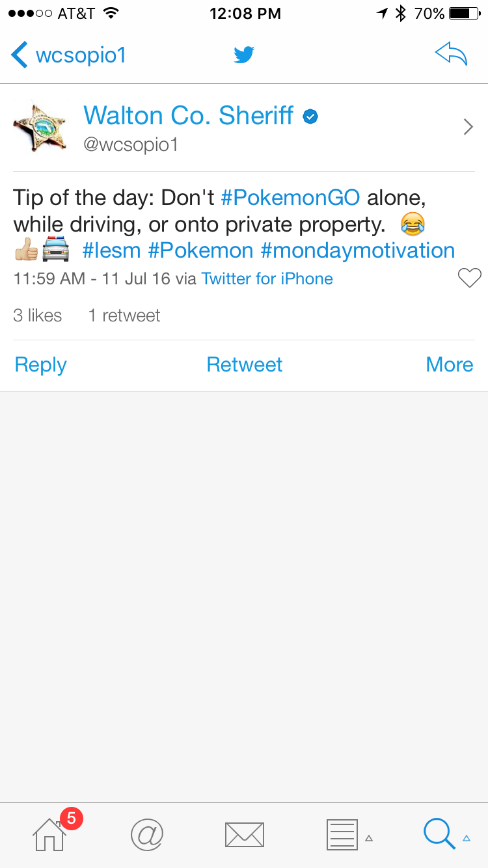Tap the Twitter bird logo
Image resolution: width=488 pixels, height=868 pixels.
(x=244, y=55)
